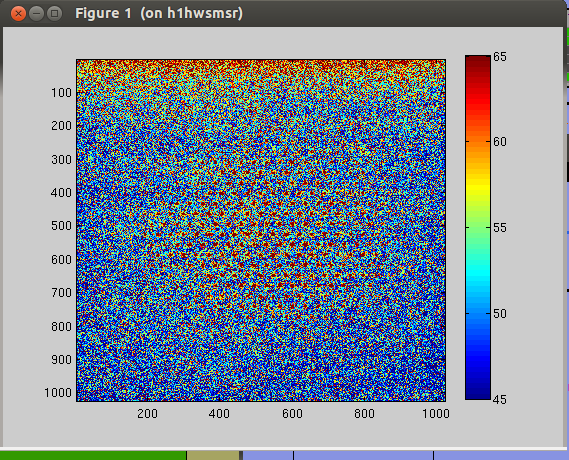Viewport: 569px width, 460px height.
Task: Click the green segment in bottom bar
Action: pyautogui.click(x=93, y=455)
